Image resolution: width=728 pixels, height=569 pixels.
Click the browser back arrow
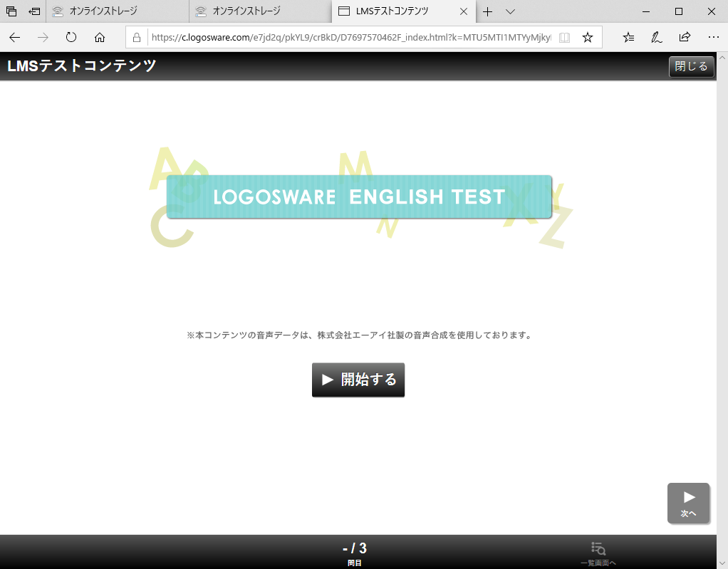(15, 37)
